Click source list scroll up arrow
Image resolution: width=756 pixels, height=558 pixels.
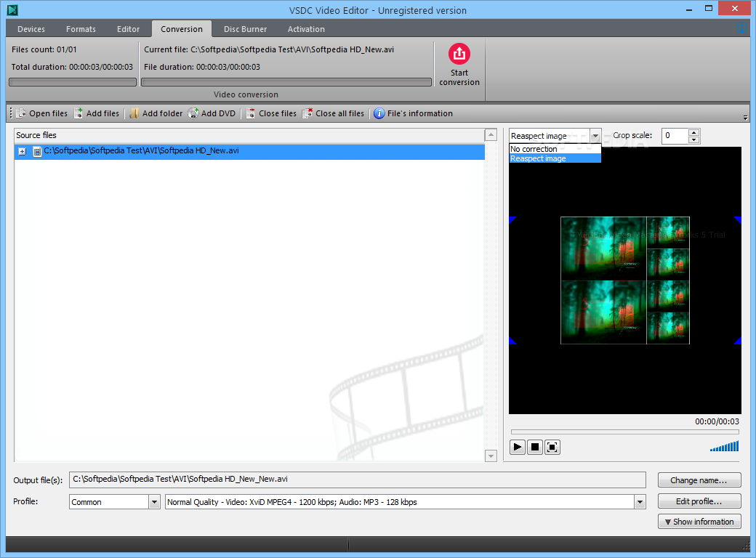(491, 134)
